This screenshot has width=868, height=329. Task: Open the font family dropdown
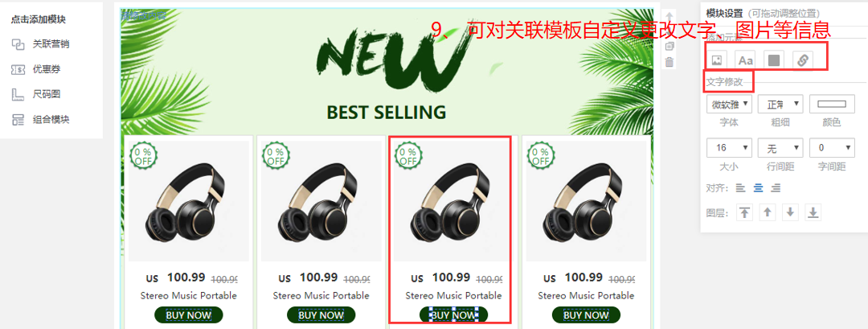[729, 104]
